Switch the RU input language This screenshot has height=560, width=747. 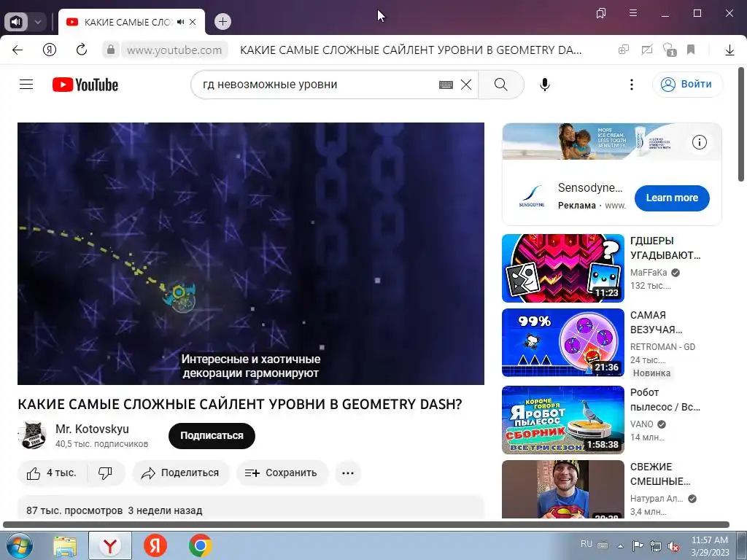pyautogui.click(x=587, y=544)
